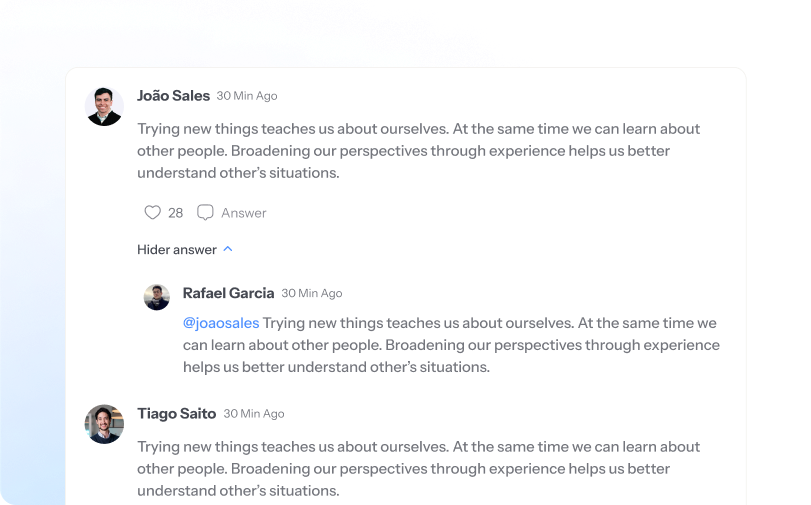Click timestamp next to Rafael Garcia
This screenshot has width=811, height=505.
click(x=311, y=293)
